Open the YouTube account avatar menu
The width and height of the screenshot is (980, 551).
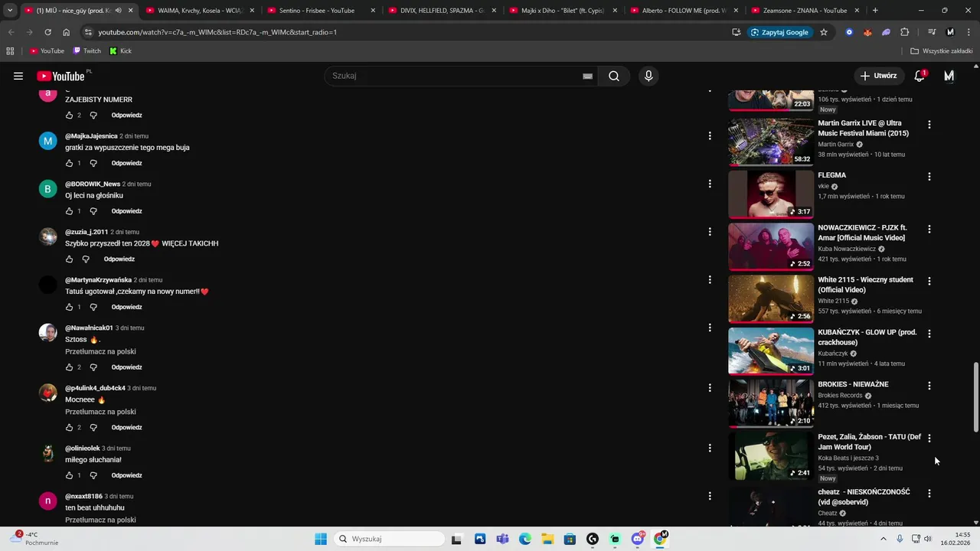pyautogui.click(x=949, y=76)
